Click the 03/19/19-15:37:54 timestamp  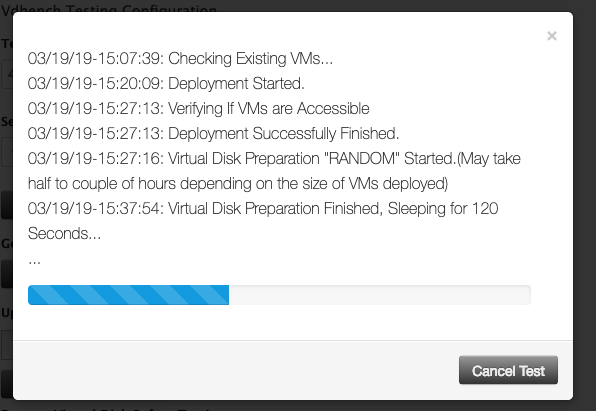[95, 208]
